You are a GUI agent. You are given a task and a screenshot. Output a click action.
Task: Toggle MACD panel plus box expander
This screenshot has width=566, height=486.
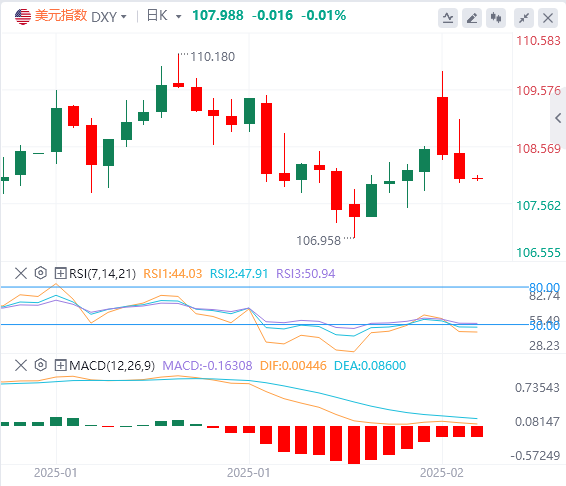tap(60, 365)
